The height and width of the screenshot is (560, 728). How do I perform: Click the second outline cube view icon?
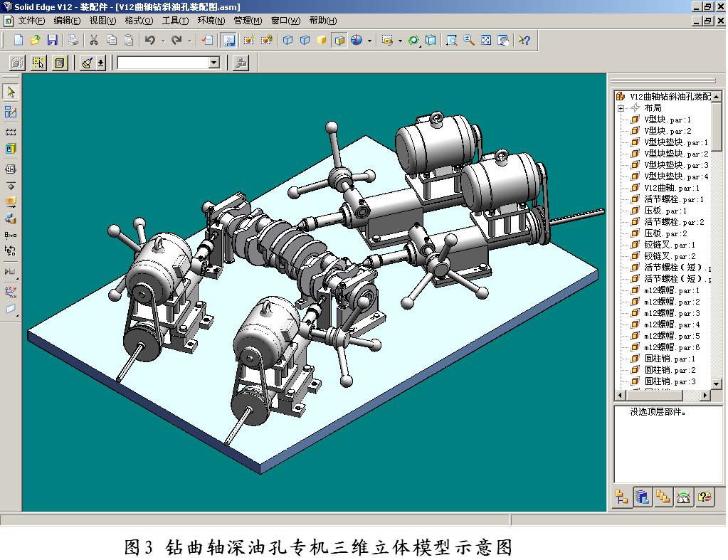[305, 41]
